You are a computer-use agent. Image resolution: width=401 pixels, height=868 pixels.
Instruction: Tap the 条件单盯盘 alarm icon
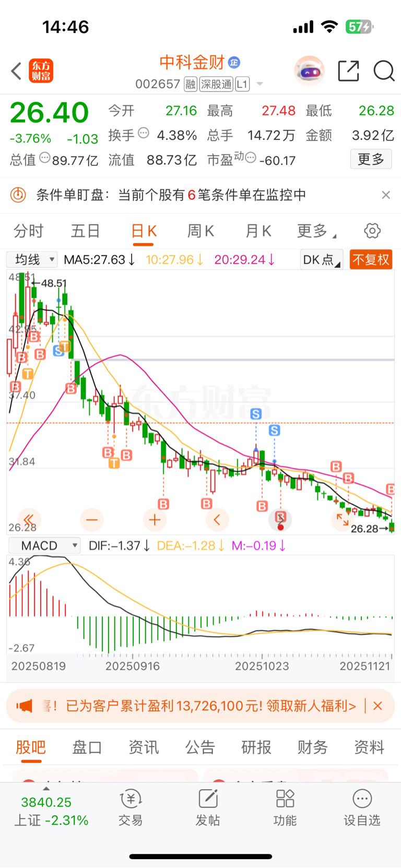coord(18,195)
